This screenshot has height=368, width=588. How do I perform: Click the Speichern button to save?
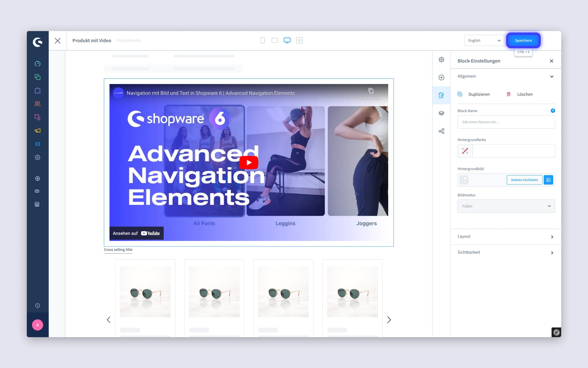tap(523, 40)
